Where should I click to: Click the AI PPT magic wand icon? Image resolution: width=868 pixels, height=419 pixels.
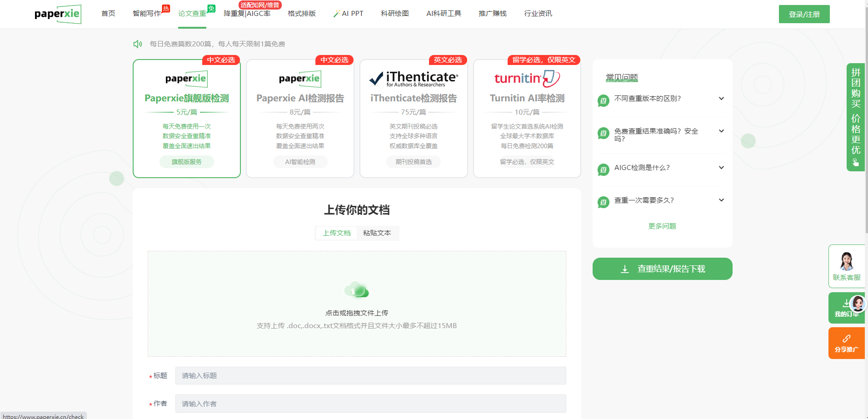336,14
